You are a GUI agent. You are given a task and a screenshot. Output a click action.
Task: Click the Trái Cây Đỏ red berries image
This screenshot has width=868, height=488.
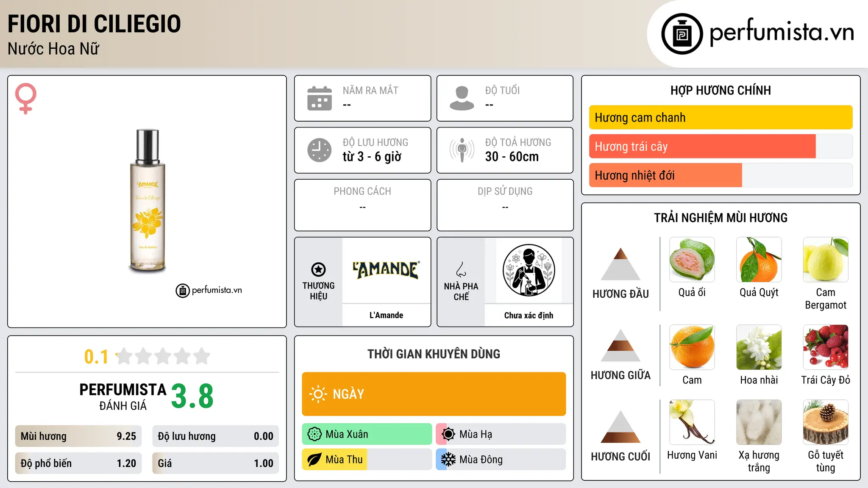tap(826, 347)
